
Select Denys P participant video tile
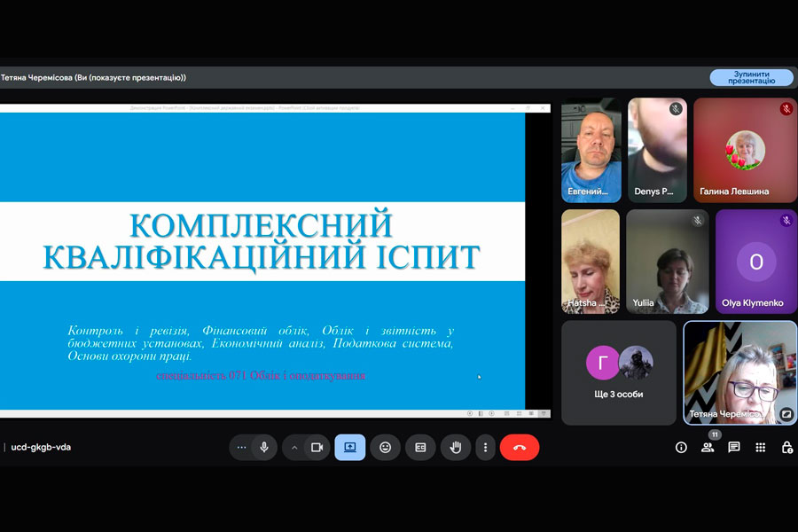(x=657, y=150)
